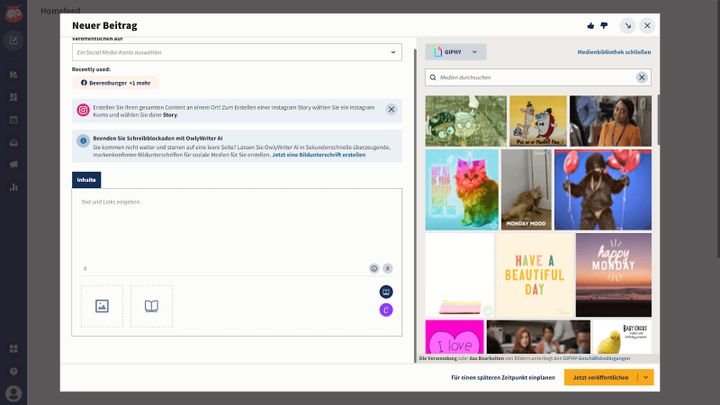This screenshot has width=720, height=405.
Task: Open the content library book icon box
Action: (152, 306)
